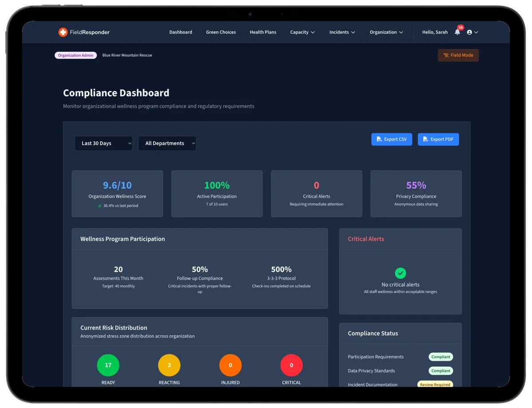Image resolution: width=532 pixels, height=408 pixels.
Task: Open the Last 30 Days dropdown
Action: tap(103, 143)
